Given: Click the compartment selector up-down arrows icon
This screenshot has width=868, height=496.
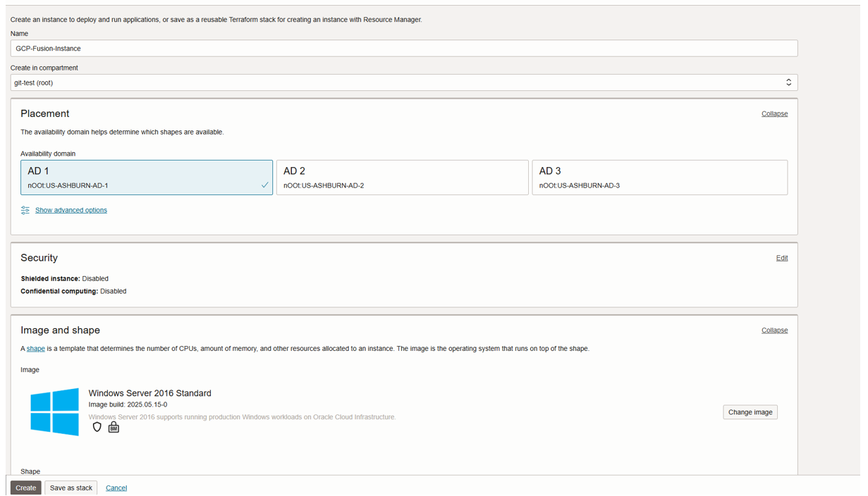Looking at the screenshot, I should click(x=788, y=82).
